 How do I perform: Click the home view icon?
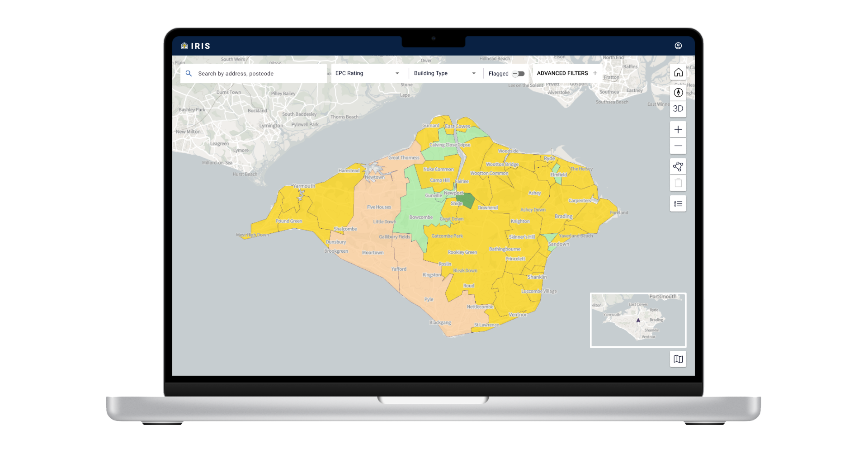[x=678, y=73]
